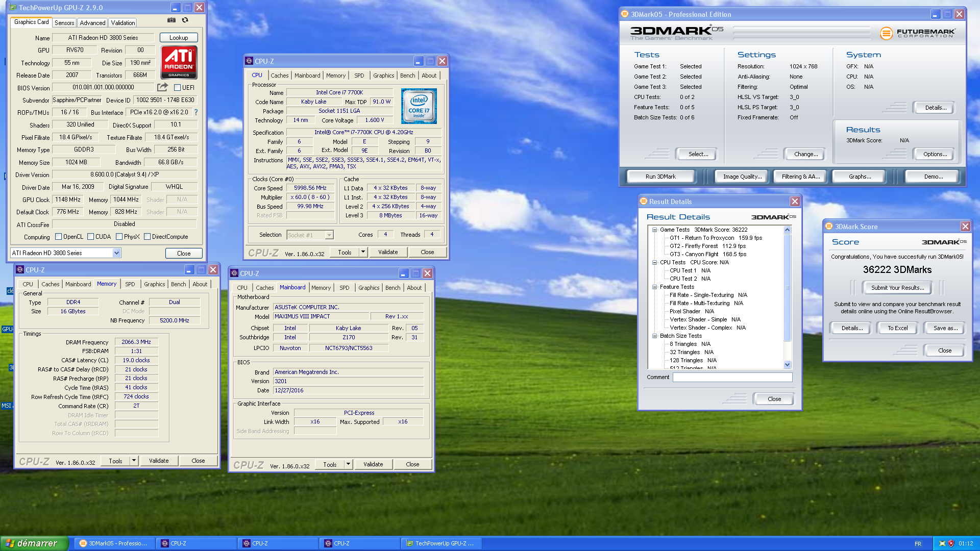Click Validate in CPU-Z CPU window

pos(388,252)
